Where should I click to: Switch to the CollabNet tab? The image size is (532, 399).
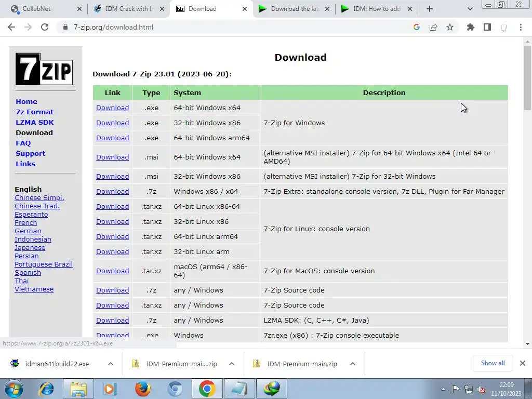(46, 9)
